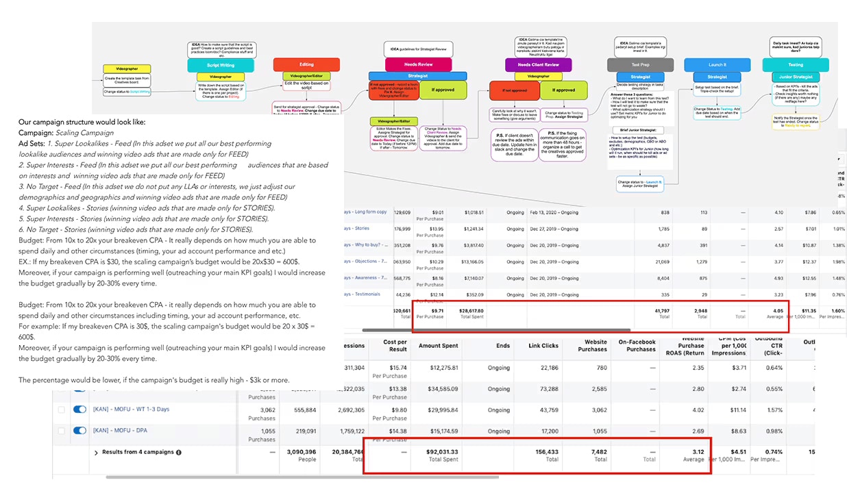The width and height of the screenshot is (847, 504).
Task: Open the [KAN] - MOFU - DPA campaign link
Action: [120, 431]
